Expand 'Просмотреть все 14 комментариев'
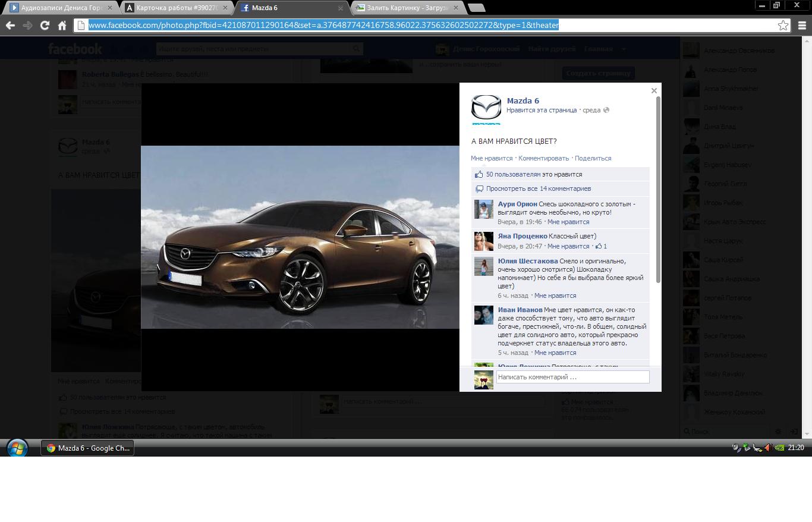 (x=539, y=188)
